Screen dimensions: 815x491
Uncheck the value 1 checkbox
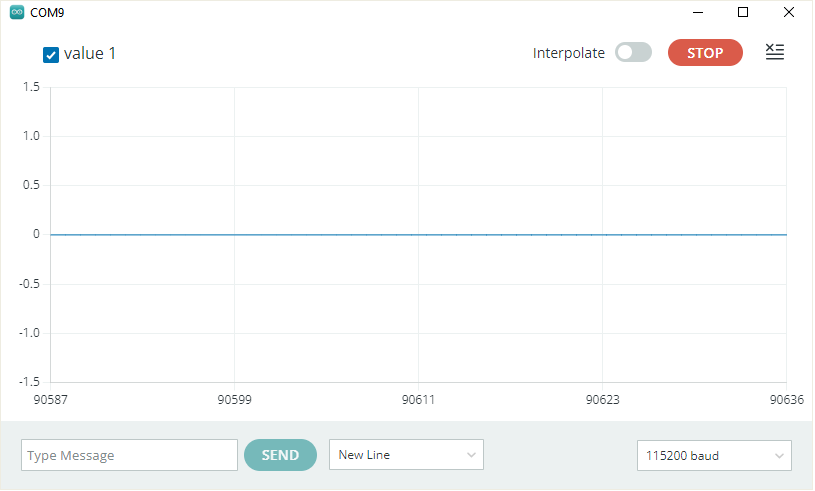click(51, 55)
